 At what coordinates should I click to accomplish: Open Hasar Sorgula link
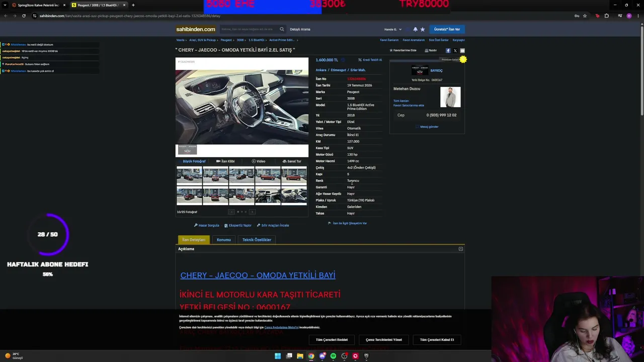[207, 225]
